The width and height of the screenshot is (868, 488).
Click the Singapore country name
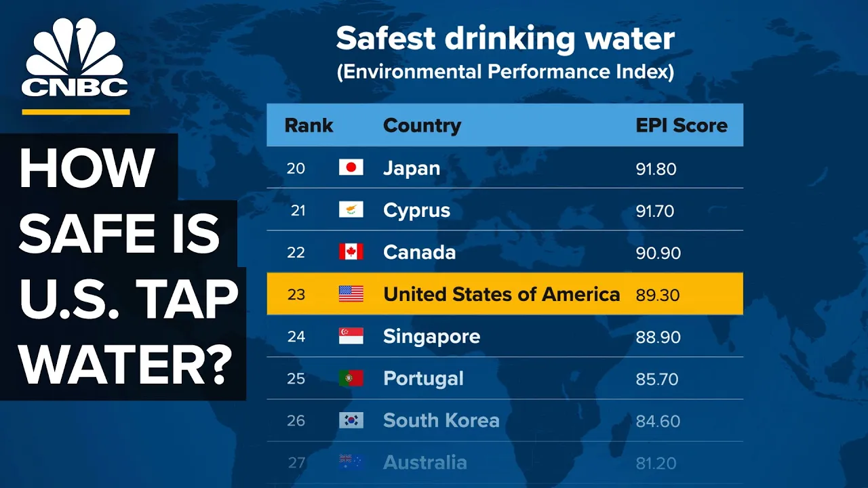431,336
